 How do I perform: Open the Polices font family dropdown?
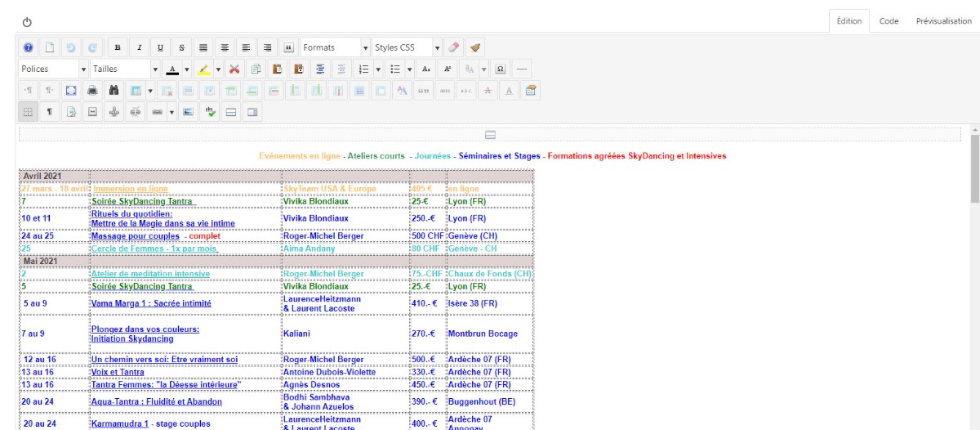click(53, 69)
